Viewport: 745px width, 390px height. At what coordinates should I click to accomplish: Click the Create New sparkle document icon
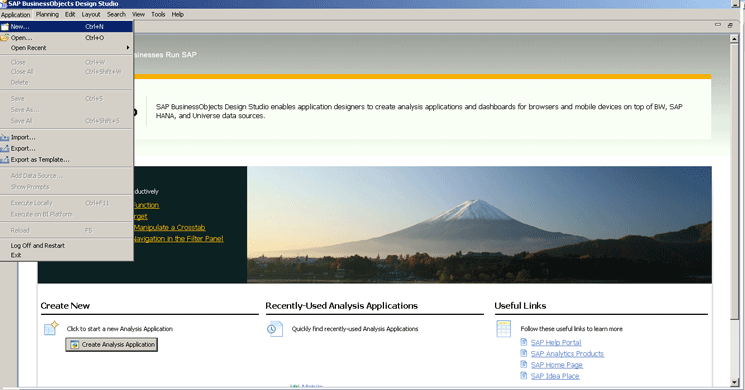pyautogui.click(x=51, y=328)
